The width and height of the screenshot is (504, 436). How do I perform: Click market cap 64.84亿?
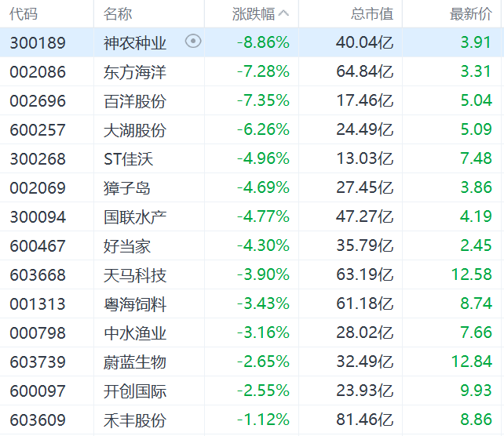coord(364,71)
